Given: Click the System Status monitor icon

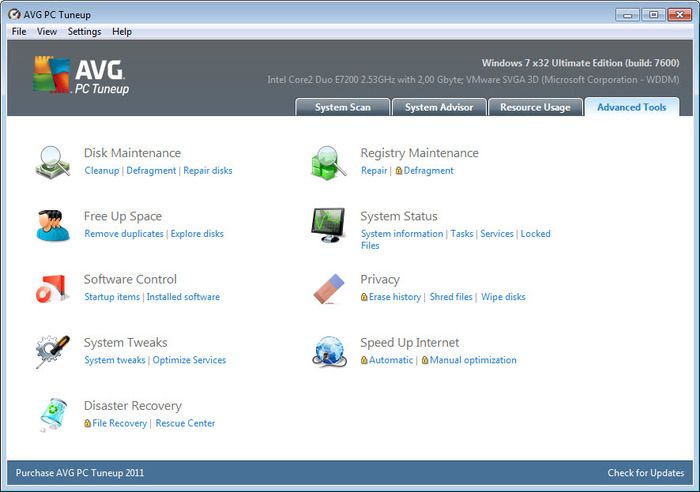Looking at the screenshot, I should click(x=329, y=225).
